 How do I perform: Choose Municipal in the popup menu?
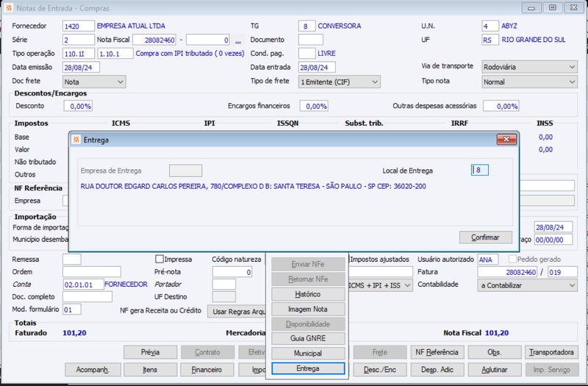[x=308, y=354]
